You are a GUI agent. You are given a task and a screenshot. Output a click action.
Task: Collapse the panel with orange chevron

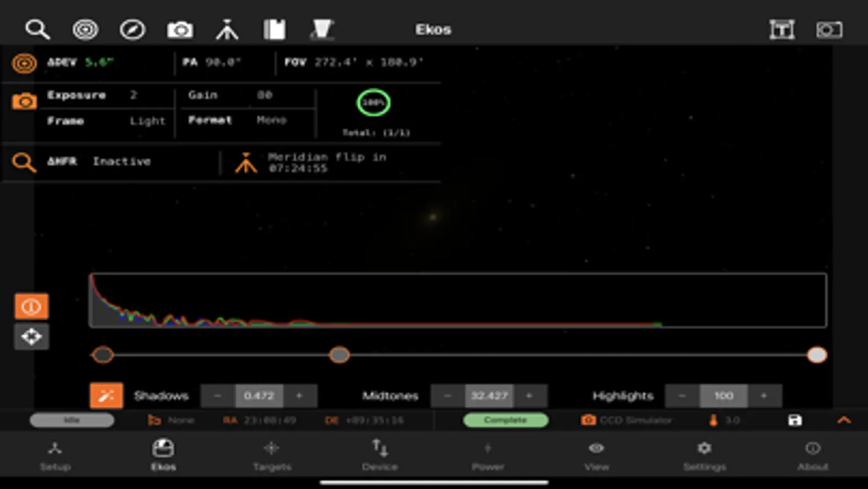coord(844,420)
